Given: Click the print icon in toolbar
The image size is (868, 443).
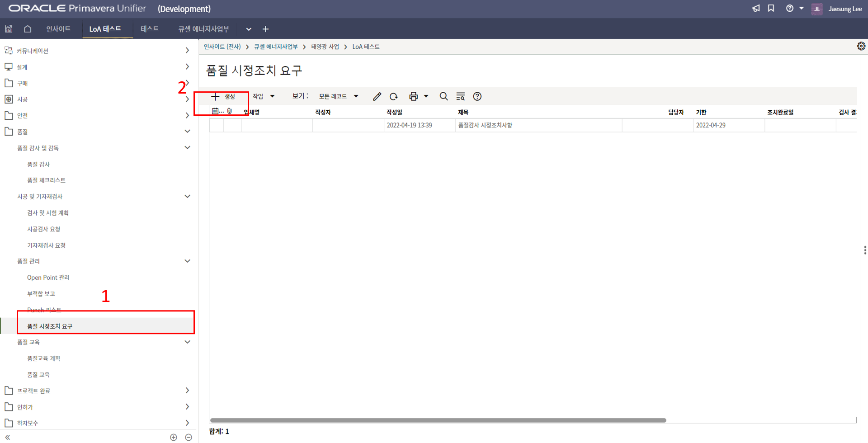Looking at the screenshot, I should [x=413, y=96].
